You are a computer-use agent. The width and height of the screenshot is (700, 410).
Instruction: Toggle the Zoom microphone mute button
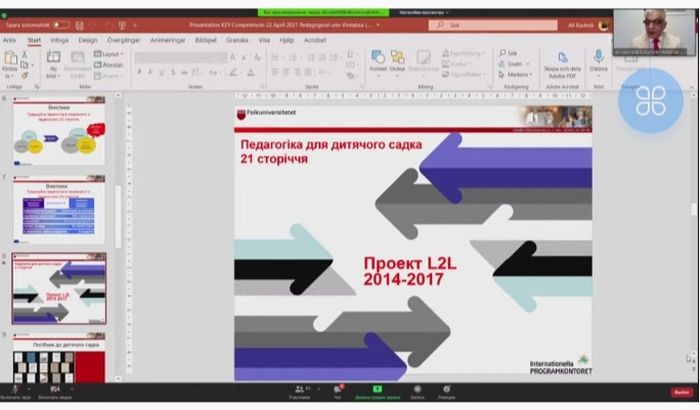coord(15,390)
